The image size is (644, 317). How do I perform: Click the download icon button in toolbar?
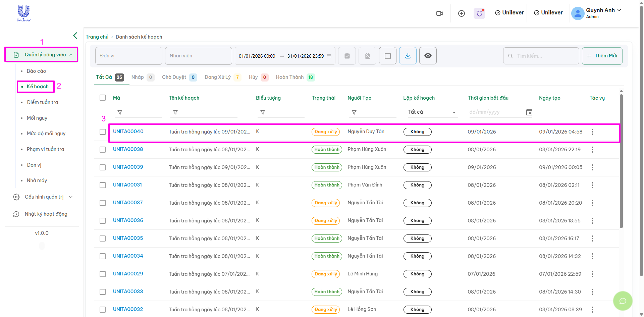[x=408, y=56]
